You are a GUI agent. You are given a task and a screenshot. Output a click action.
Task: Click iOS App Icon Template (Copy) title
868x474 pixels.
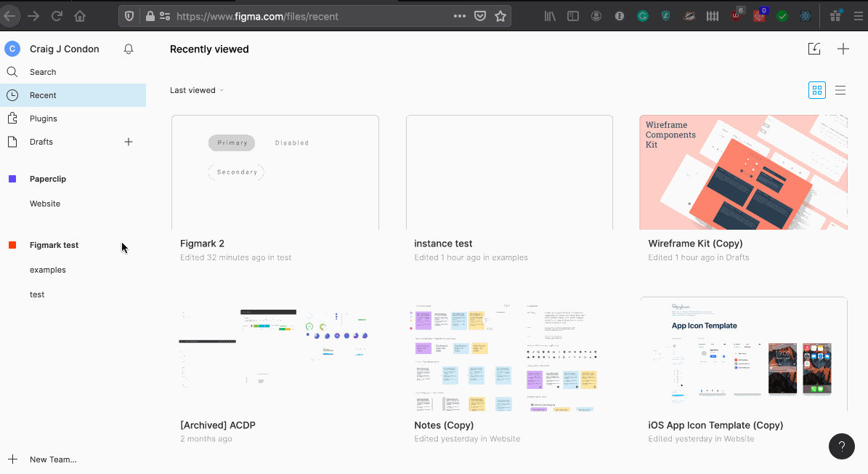(715, 425)
